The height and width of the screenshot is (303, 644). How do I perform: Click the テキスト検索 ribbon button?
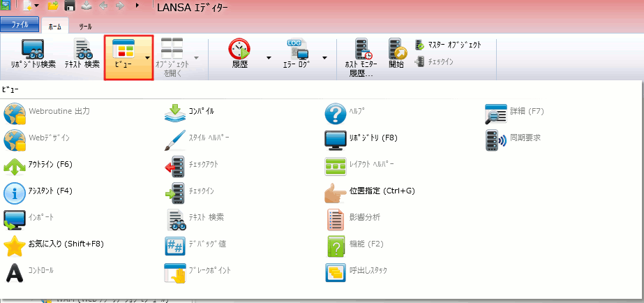point(82,54)
